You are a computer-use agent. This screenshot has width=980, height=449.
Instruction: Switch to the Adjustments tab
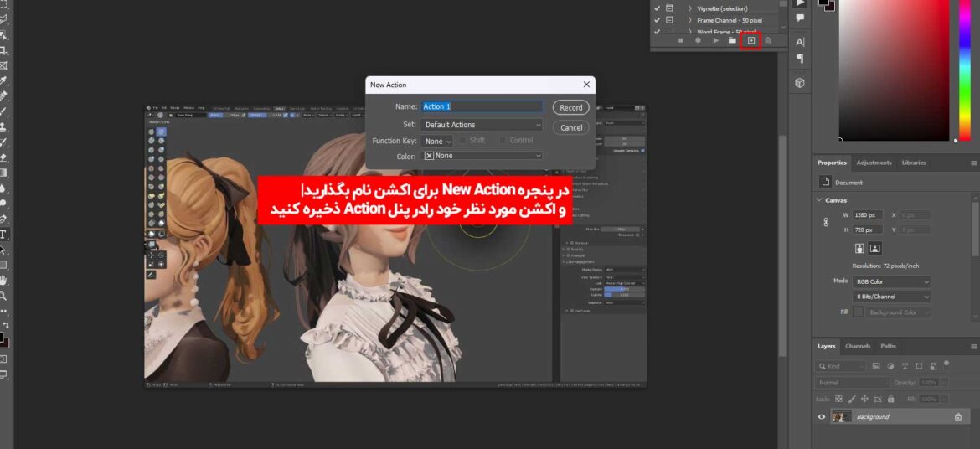pos(874,163)
